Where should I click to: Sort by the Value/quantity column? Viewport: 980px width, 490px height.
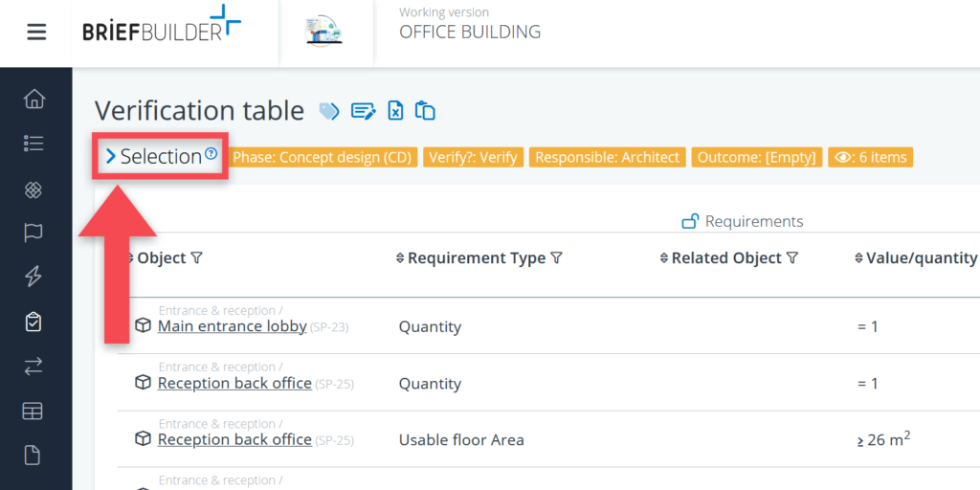pos(858,258)
